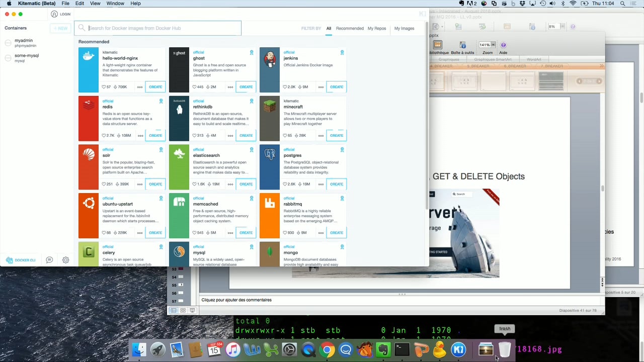This screenshot has width=644, height=362.
Task: Create the redis container
Action: point(155,135)
